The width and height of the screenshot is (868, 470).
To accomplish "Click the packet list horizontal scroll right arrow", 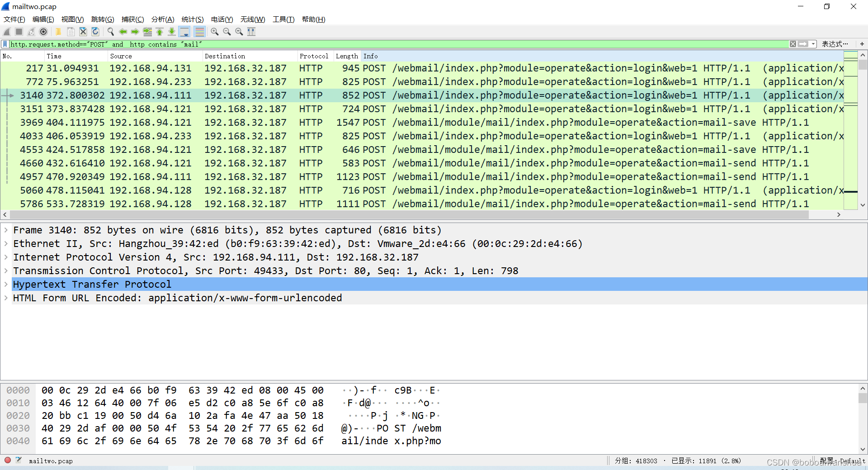I will 839,214.
